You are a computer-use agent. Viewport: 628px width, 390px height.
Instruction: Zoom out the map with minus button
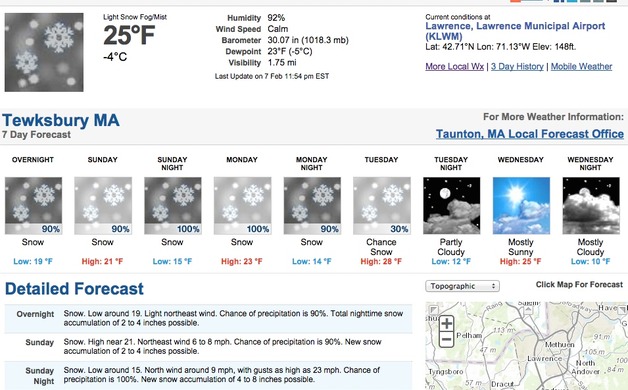(x=447, y=340)
